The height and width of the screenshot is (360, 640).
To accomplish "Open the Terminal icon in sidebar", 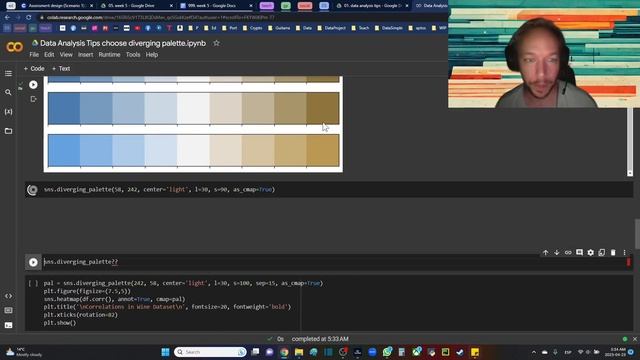I will (8, 325).
